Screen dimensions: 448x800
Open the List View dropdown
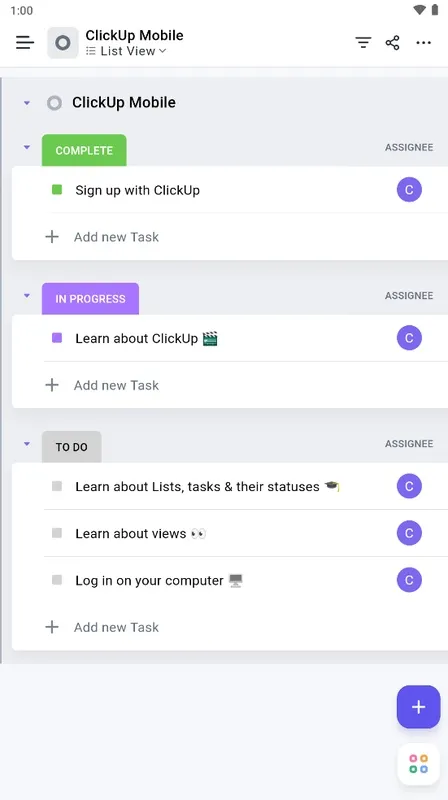point(126,51)
